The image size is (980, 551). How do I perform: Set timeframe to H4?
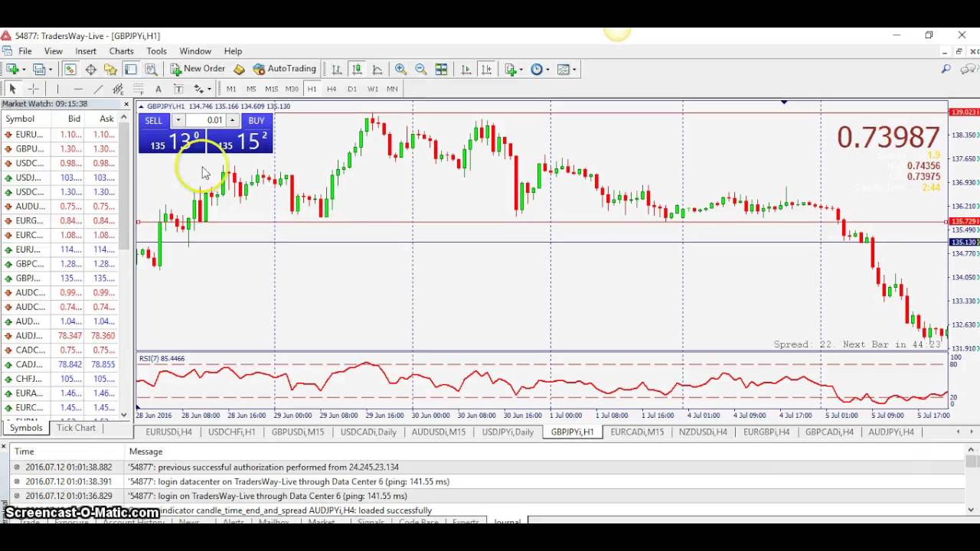click(332, 89)
